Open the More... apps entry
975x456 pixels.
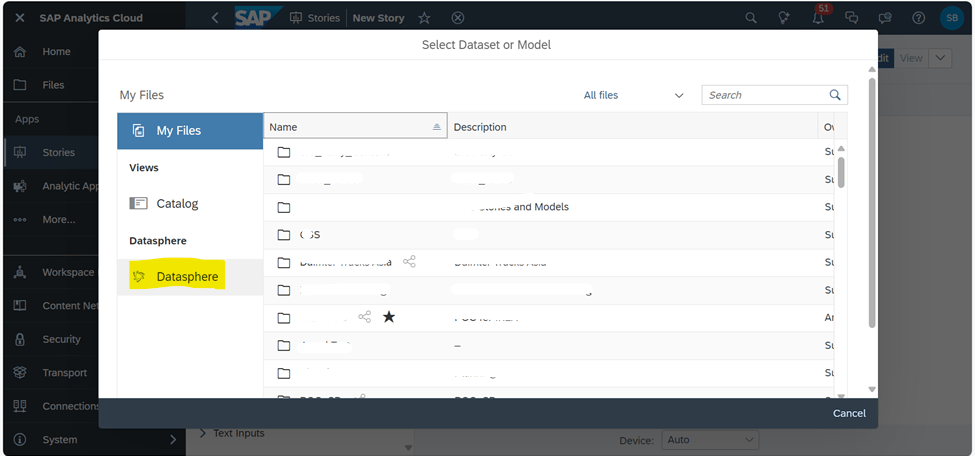pos(58,220)
